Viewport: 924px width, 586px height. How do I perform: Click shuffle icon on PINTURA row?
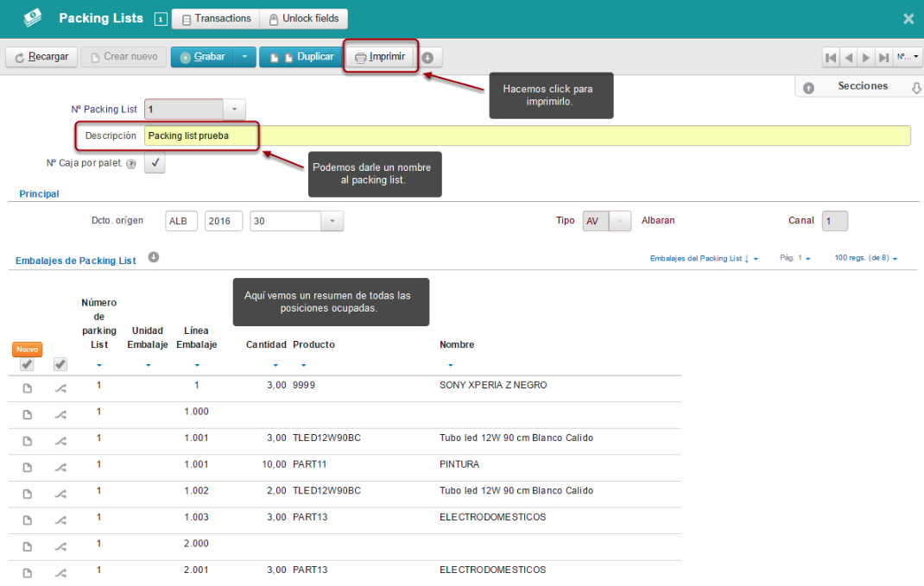pyautogui.click(x=60, y=468)
